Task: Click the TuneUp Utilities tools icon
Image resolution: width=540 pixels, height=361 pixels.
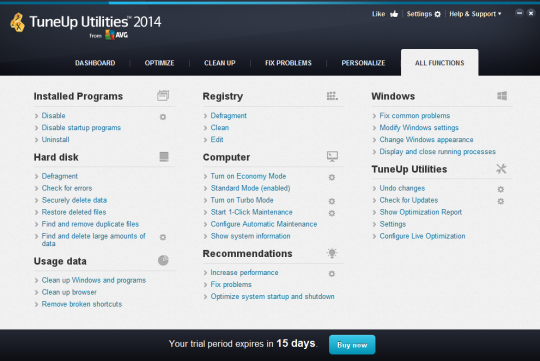Action: tap(501, 169)
